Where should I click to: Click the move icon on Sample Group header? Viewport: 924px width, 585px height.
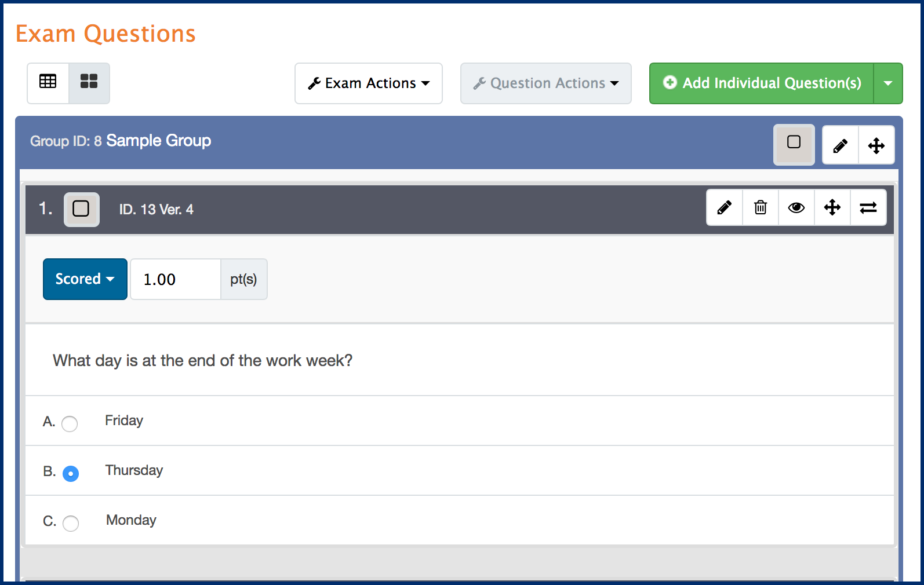[x=876, y=145]
